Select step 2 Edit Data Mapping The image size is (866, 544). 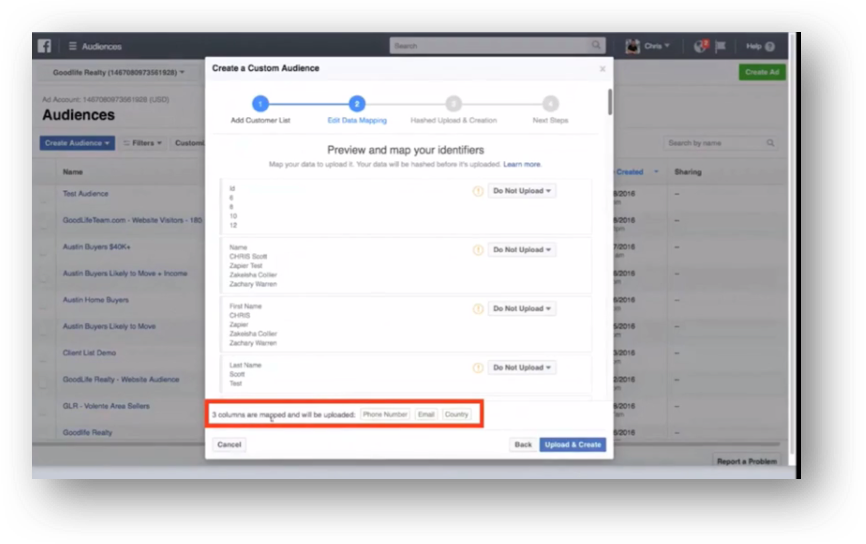tap(357, 104)
